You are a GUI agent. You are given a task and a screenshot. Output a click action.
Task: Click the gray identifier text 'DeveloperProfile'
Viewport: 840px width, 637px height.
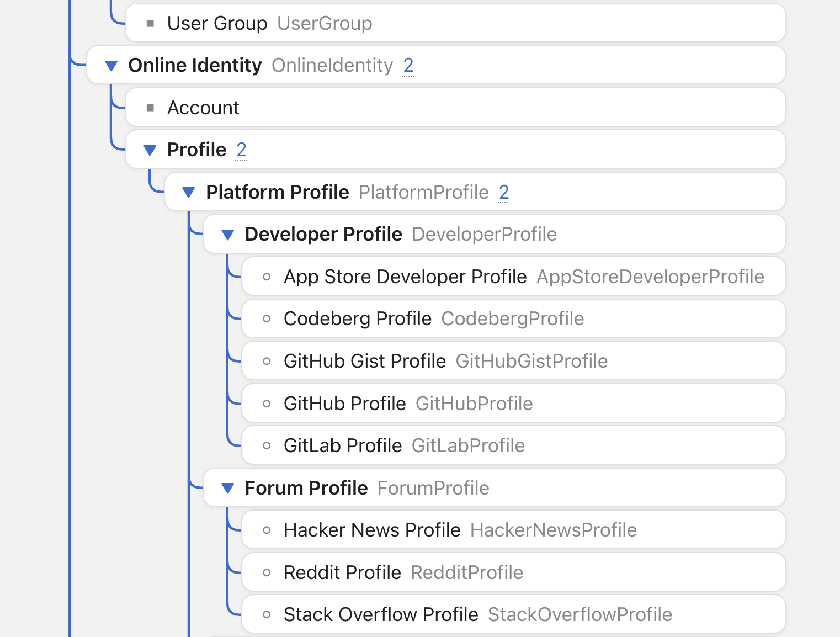click(485, 234)
